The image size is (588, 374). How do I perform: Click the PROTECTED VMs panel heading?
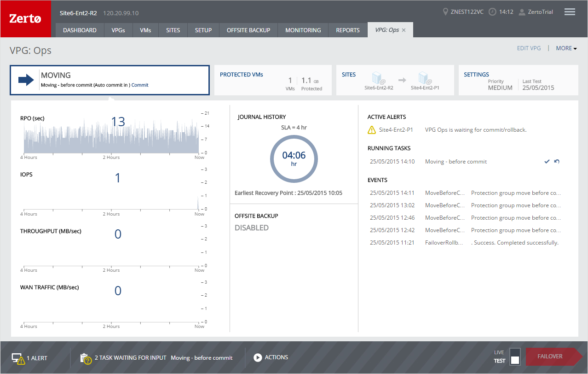point(242,75)
